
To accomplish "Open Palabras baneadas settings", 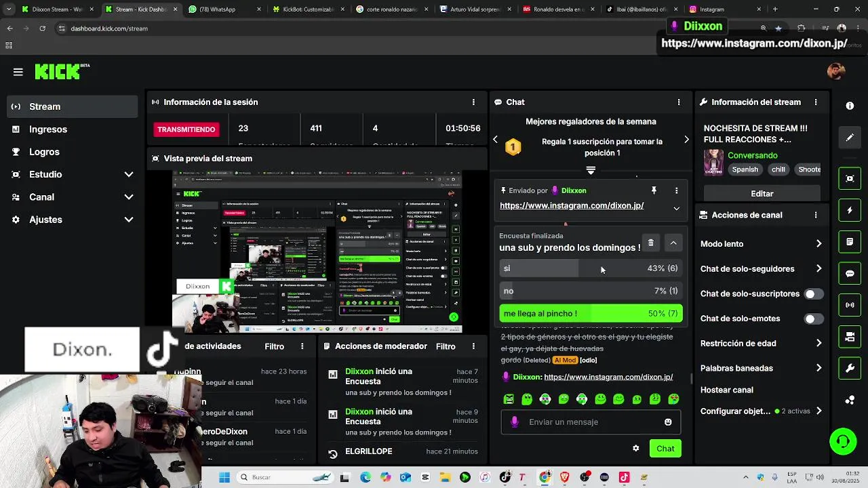I will [762, 368].
